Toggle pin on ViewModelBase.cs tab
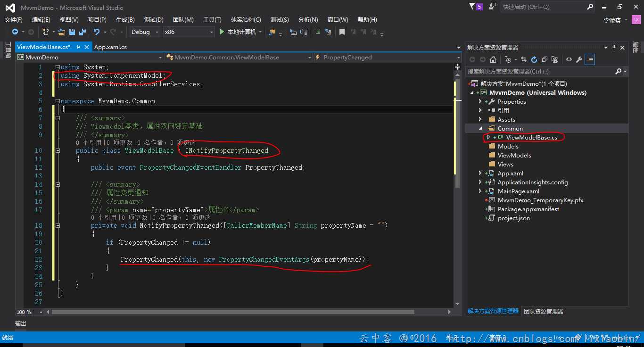This screenshot has height=347, width=644. click(78, 47)
